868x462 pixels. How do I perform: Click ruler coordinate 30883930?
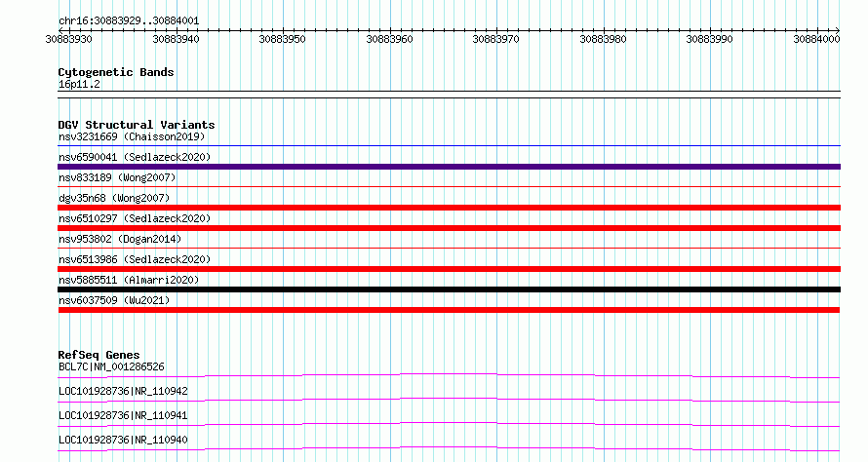click(68, 39)
